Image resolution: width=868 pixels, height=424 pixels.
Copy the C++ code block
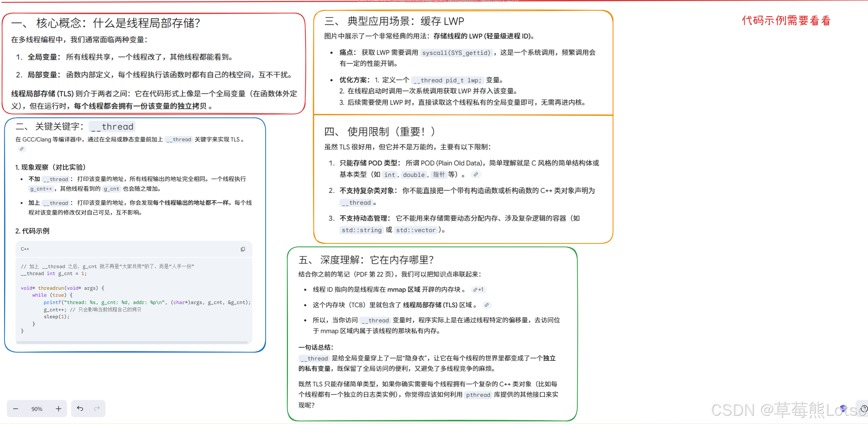pos(243,249)
